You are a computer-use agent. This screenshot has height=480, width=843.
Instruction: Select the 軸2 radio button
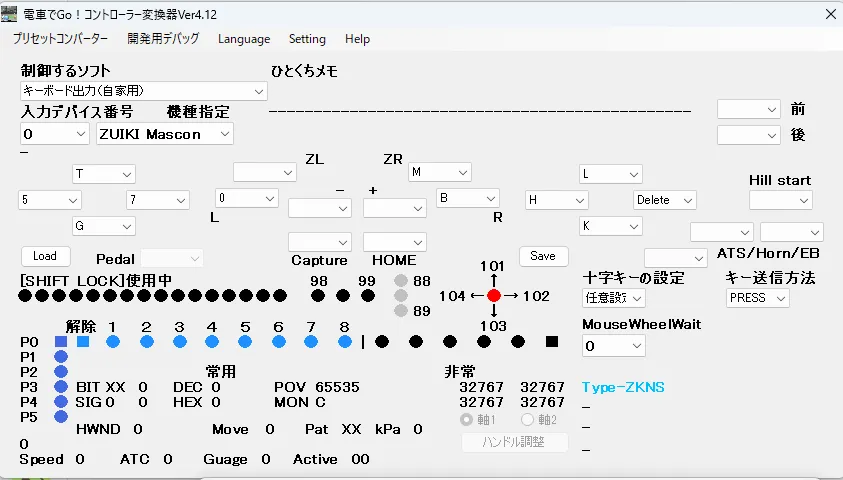point(528,419)
